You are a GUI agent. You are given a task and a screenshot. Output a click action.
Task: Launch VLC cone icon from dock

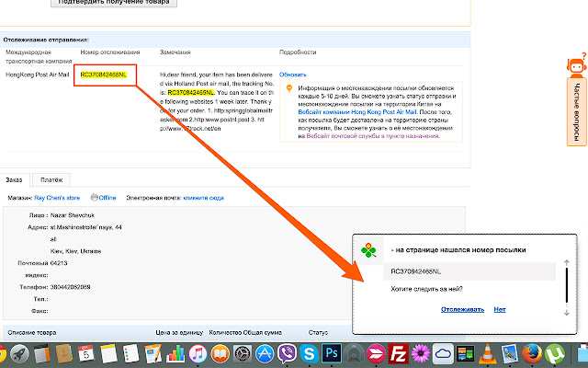tap(487, 353)
